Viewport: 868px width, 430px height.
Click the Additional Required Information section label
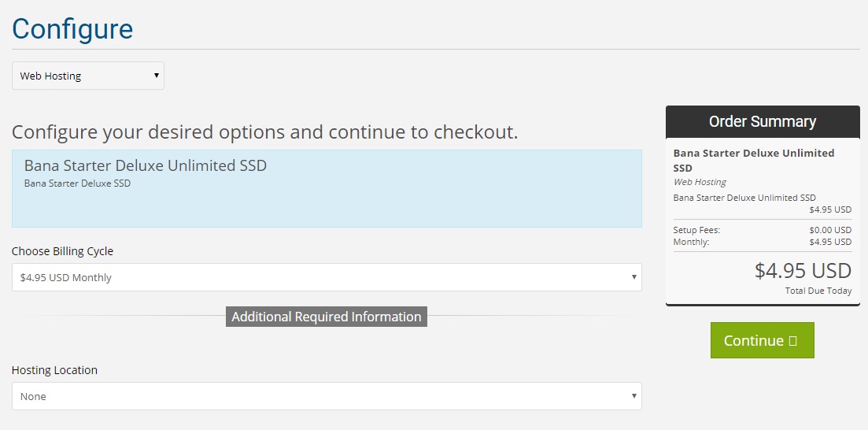click(x=327, y=317)
